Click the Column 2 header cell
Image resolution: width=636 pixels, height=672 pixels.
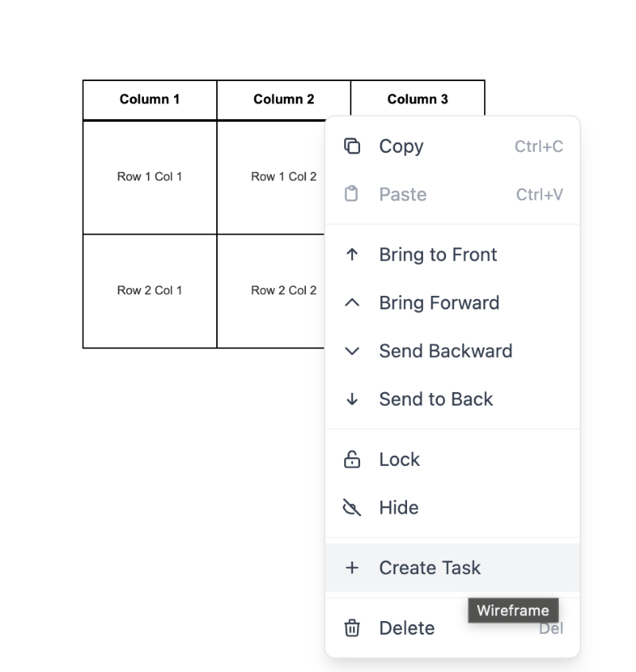click(284, 99)
